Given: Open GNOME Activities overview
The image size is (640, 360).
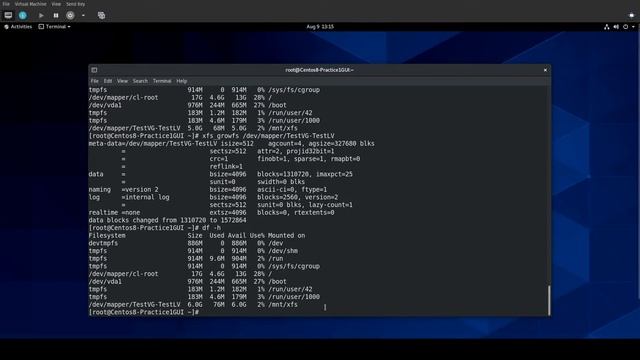Looking at the screenshot, I should point(18,27).
